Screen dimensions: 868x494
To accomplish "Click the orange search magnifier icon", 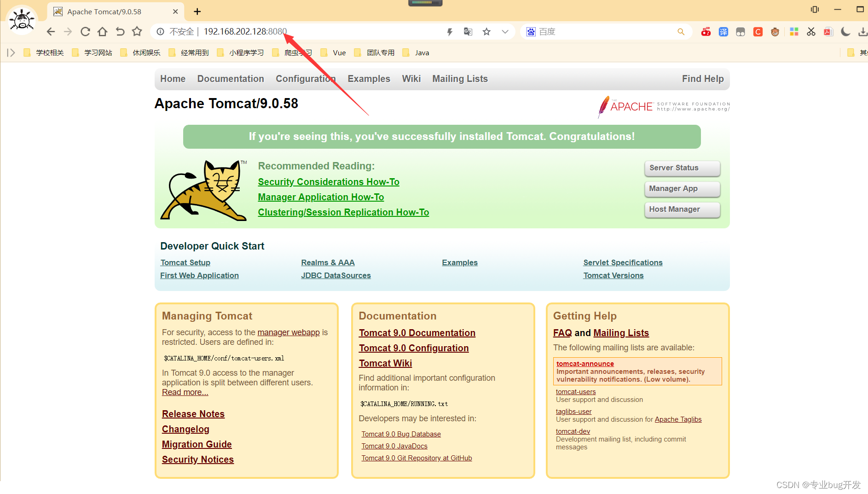I will 681,32.
